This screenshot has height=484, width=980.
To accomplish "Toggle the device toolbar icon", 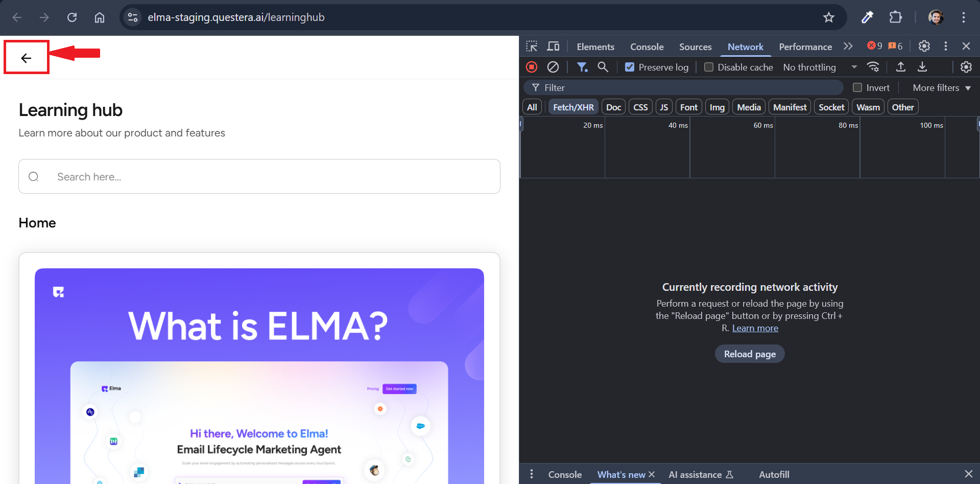I will 554,47.
